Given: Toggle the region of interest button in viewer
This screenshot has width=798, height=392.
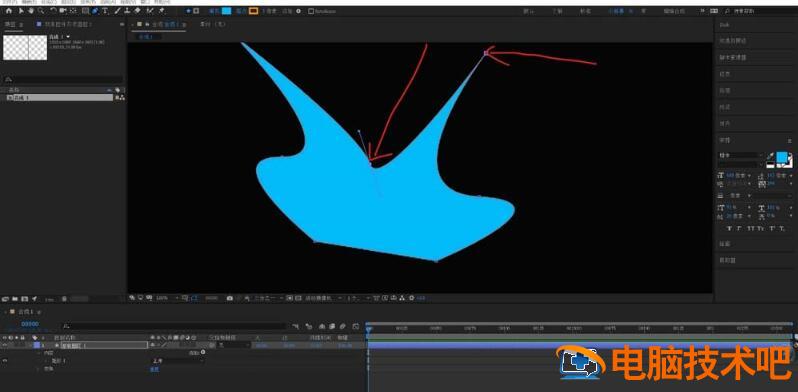Looking at the screenshot, I should pos(289,298).
